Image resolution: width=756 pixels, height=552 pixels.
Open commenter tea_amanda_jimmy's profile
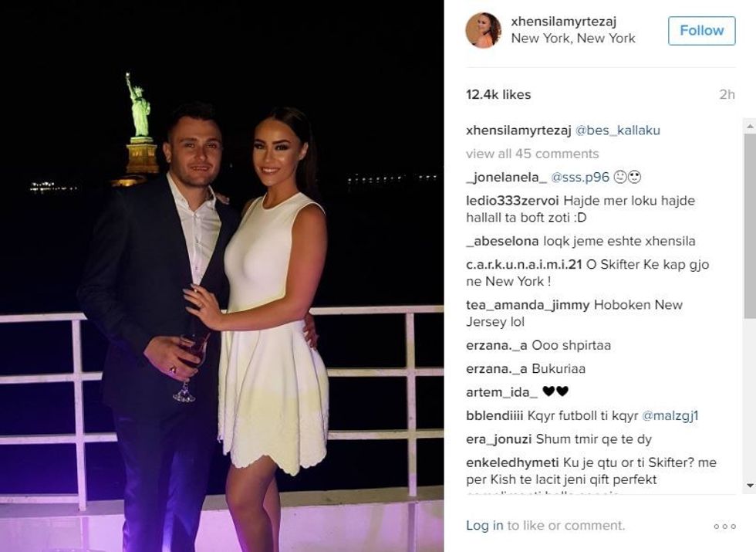tap(528, 305)
